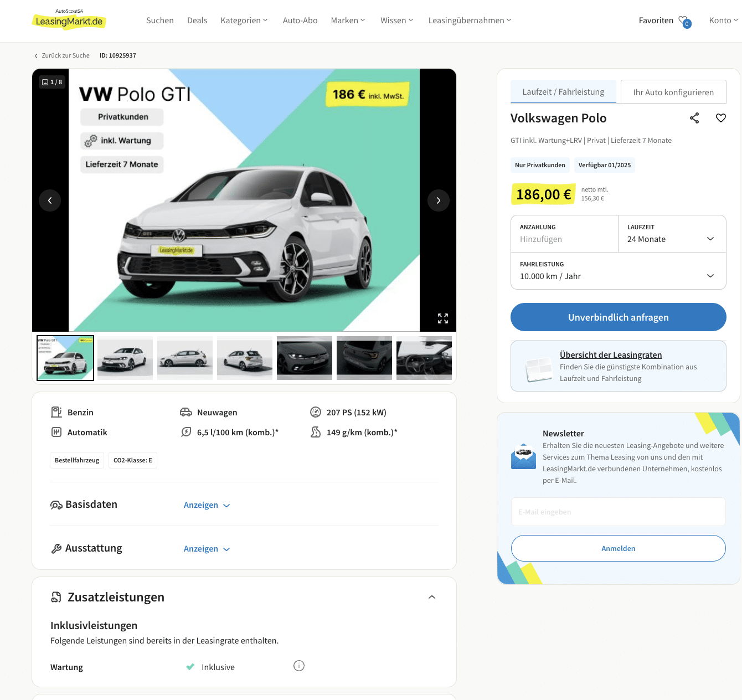Viewport: 742px width, 700px height.
Task: Select the fifth thumbnail dark front
Action: point(305,358)
